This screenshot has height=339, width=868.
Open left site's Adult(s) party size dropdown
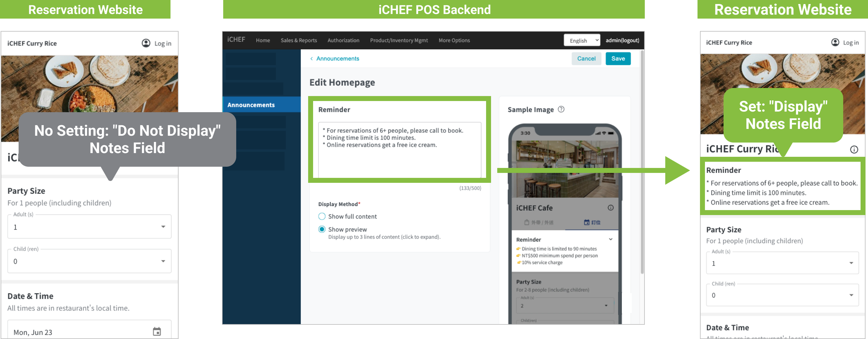(89, 227)
